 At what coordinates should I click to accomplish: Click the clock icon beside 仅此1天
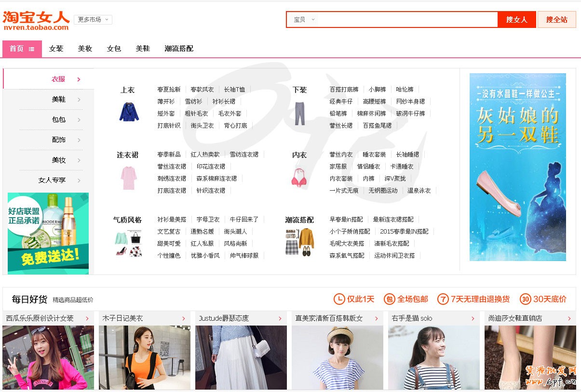(339, 299)
